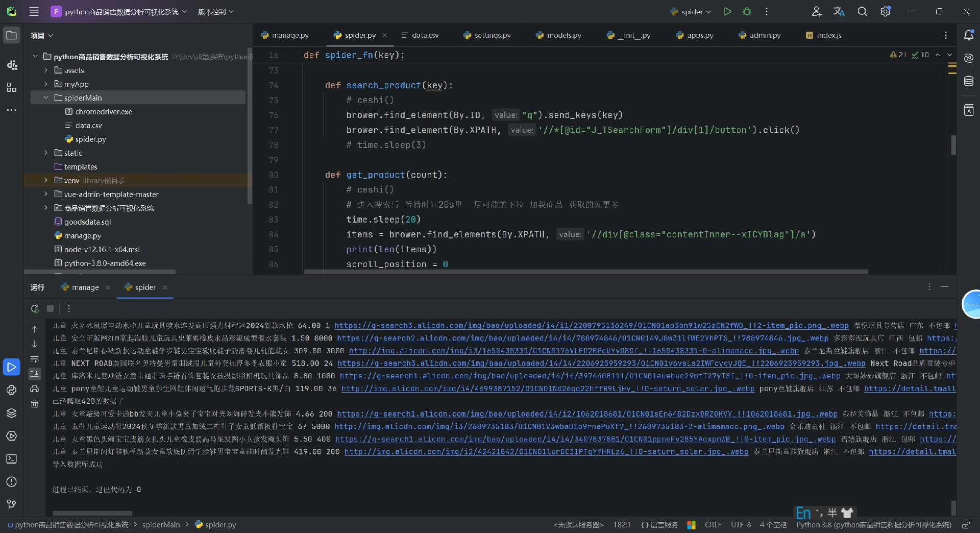The width and height of the screenshot is (980, 533).
Task: Clear console output with trash icon
Action: pyautogui.click(x=34, y=404)
